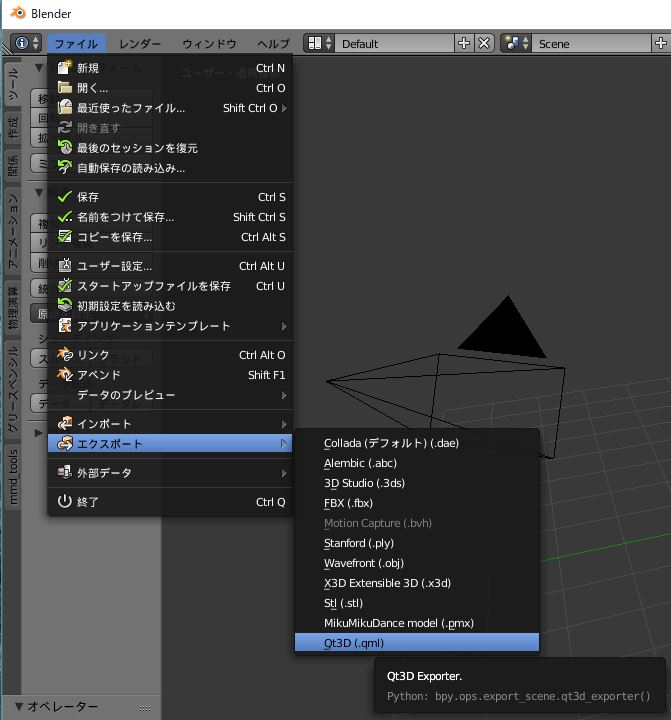This screenshot has height=720, width=671.
Task: Click the scene browse icon
Action: pyautogui.click(x=512, y=44)
